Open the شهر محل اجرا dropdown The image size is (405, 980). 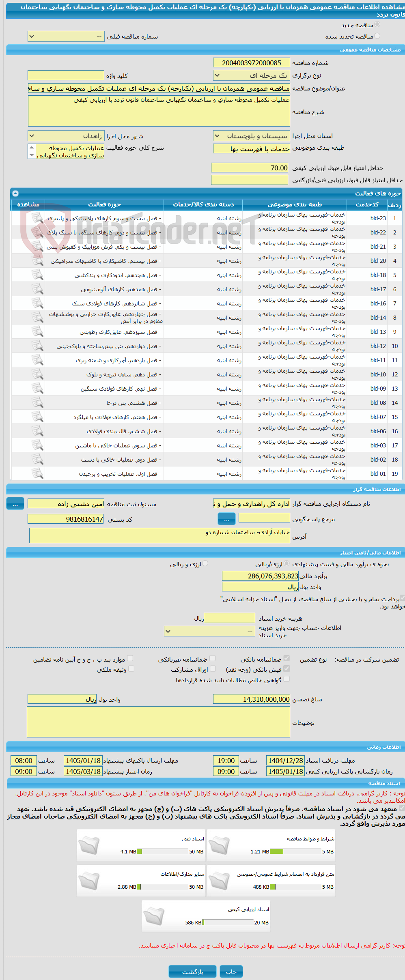click(66, 136)
